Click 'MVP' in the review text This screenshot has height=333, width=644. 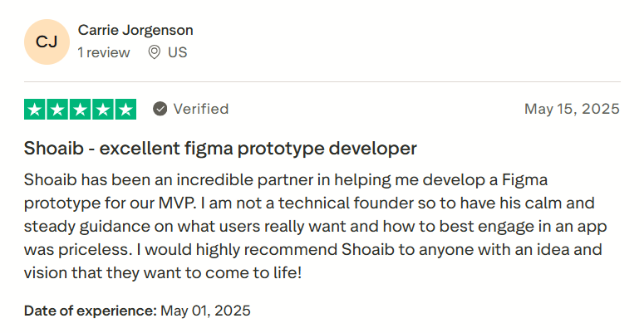(x=178, y=203)
